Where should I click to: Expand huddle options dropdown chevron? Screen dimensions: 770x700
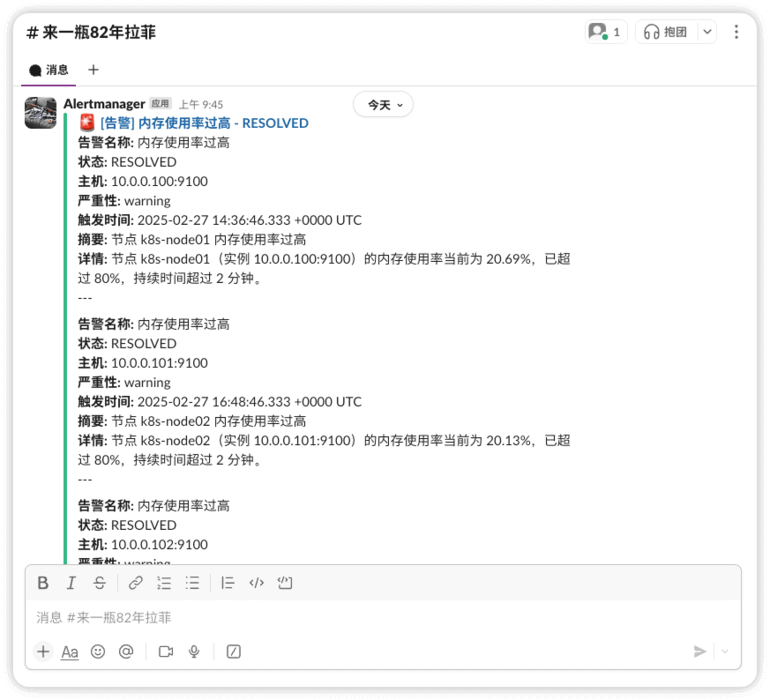point(707,32)
